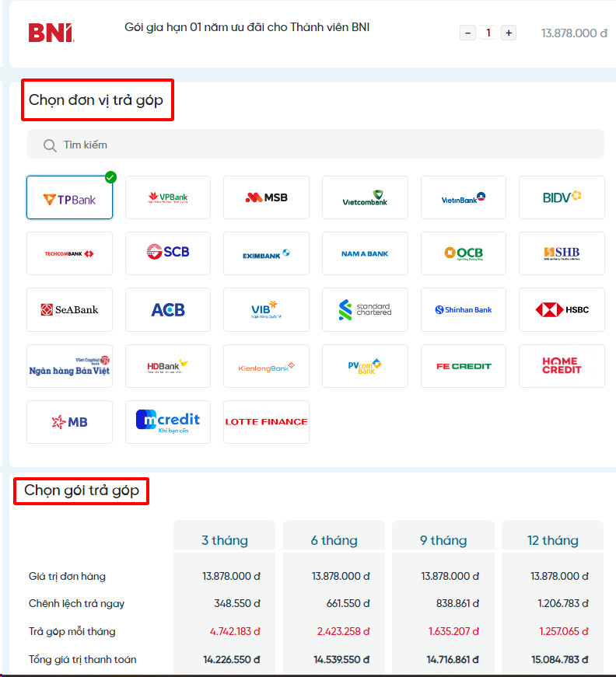Click difference value 348.550 đ

tap(237, 603)
